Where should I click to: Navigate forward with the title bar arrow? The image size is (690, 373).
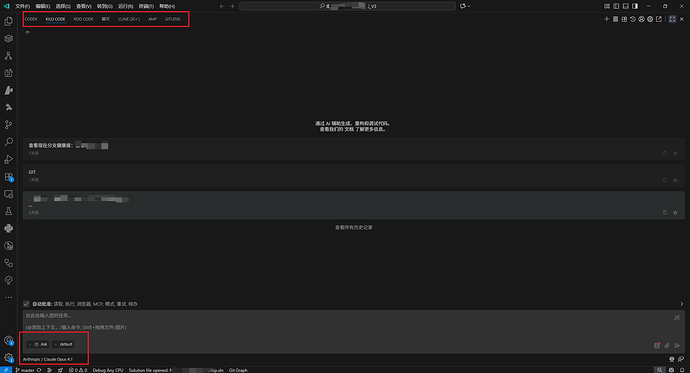[x=232, y=6]
